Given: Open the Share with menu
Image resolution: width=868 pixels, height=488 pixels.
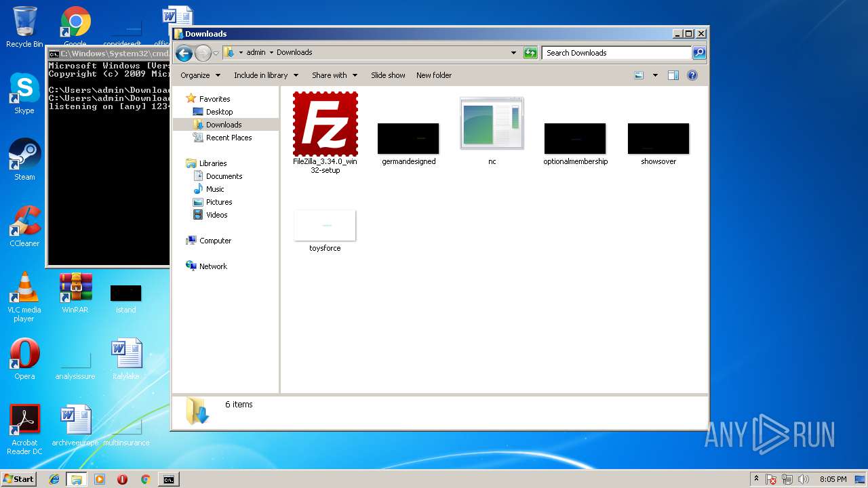Looking at the screenshot, I should [334, 75].
